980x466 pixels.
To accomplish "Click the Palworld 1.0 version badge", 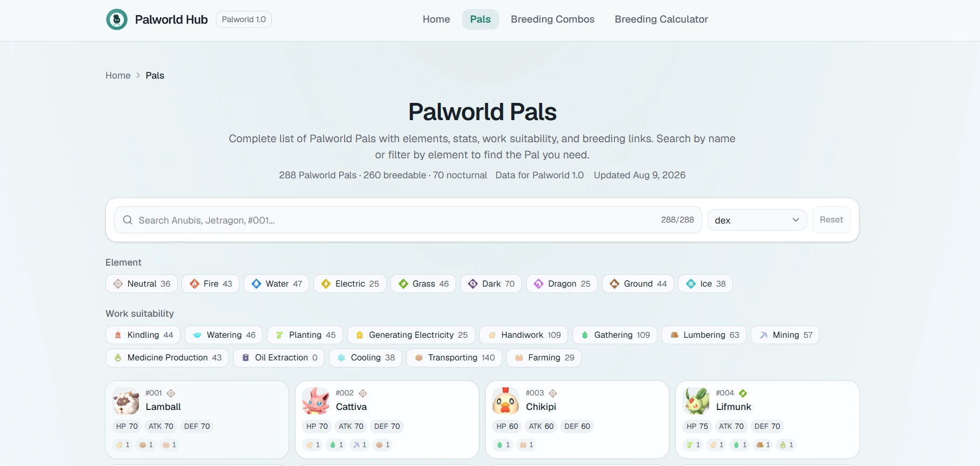I will [244, 19].
